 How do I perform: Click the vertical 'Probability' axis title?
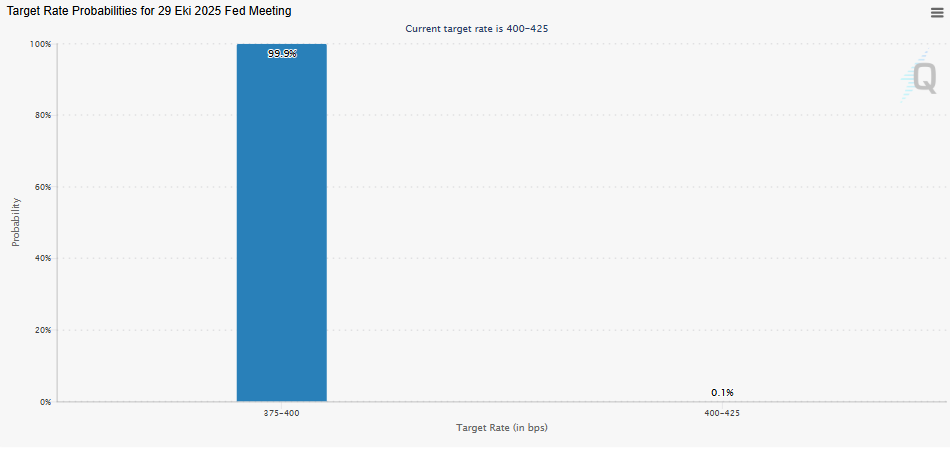click(16, 222)
